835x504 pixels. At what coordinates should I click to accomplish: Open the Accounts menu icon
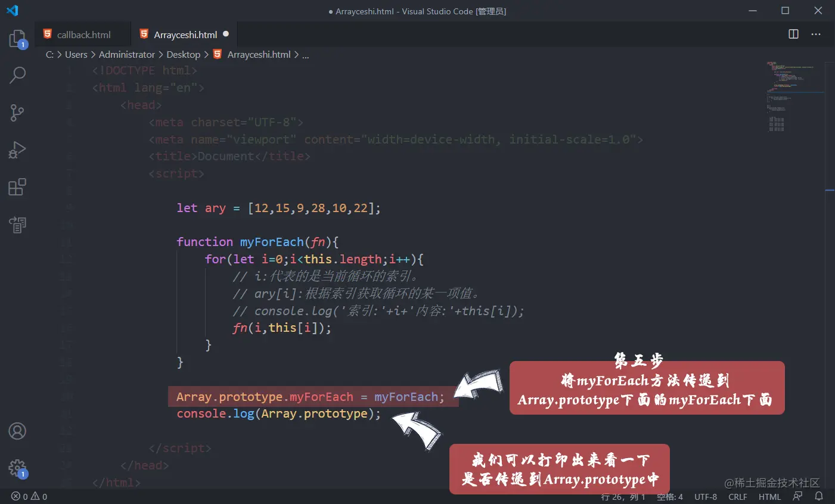(x=17, y=431)
